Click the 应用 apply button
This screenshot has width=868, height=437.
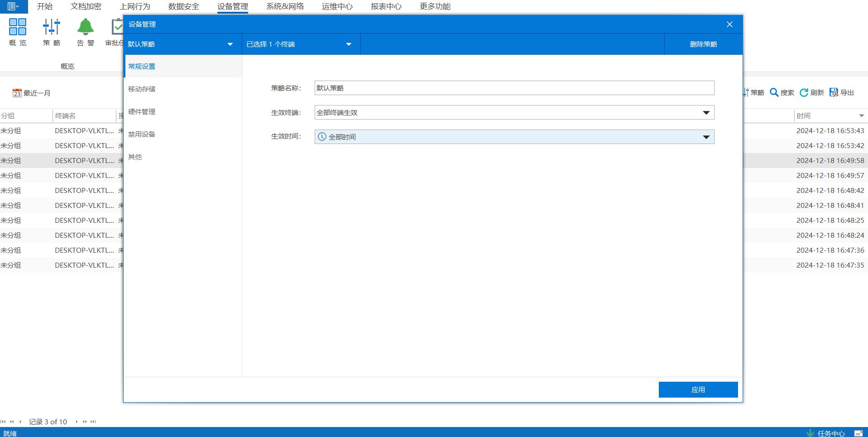[698, 389]
